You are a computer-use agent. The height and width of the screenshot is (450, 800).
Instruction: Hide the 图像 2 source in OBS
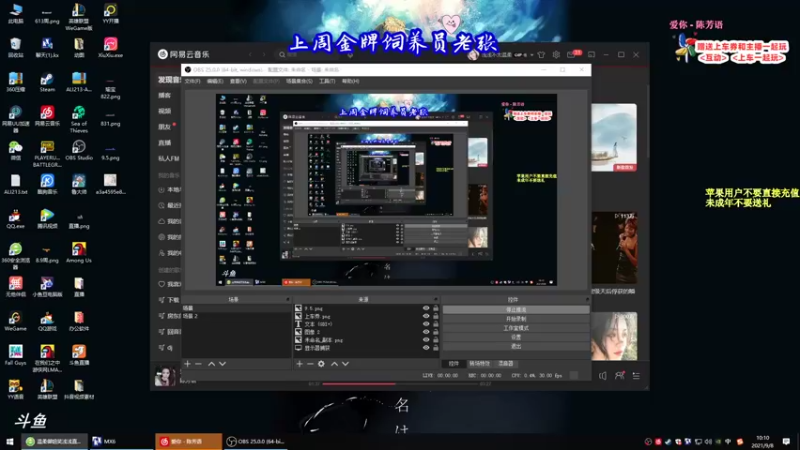tap(426, 332)
